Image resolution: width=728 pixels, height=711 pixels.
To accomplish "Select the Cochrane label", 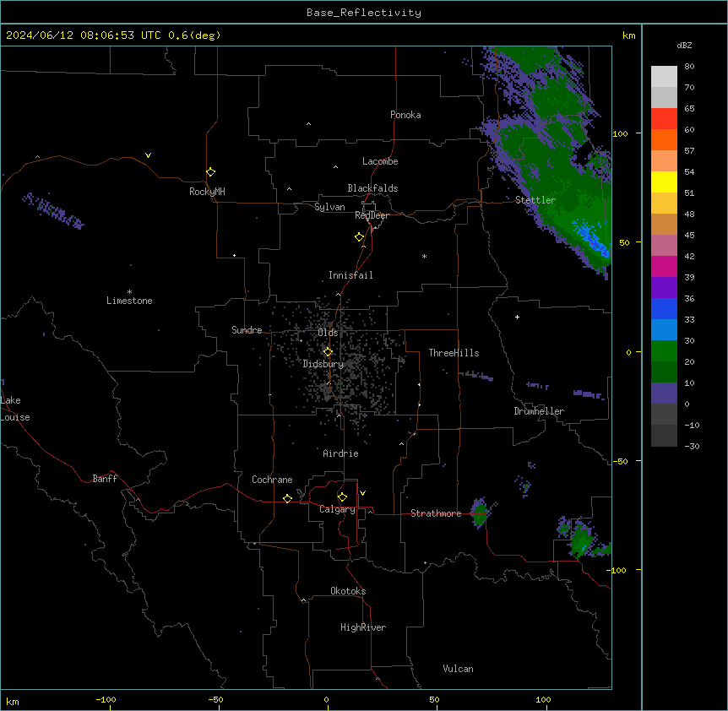I will tap(272, 480).
